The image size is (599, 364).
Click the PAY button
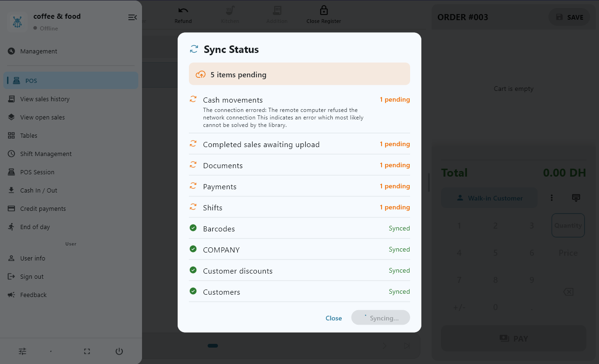click(514, 338)
